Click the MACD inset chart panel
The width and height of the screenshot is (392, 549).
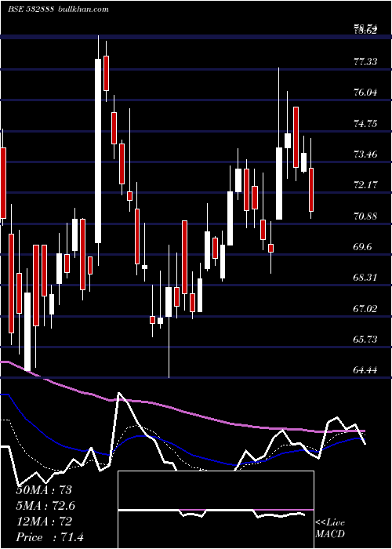pyautogui.click(x=216, y=510)
